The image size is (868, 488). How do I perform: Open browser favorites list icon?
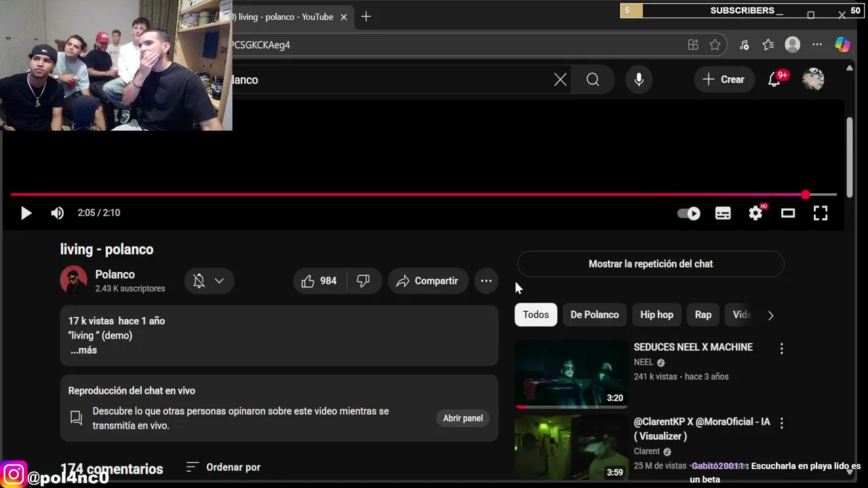tap(768, 45)
